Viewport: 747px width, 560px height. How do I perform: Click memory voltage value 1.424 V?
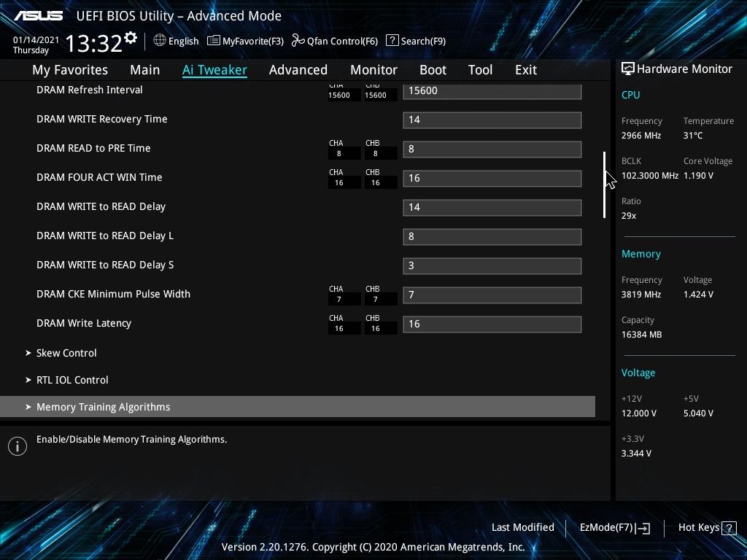[x=698, y=295]
